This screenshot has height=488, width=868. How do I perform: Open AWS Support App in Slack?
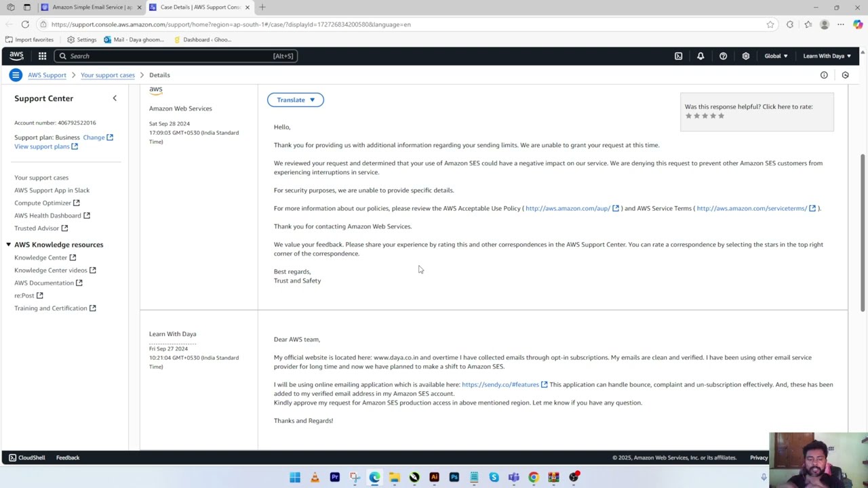click(x=52, y=190)
